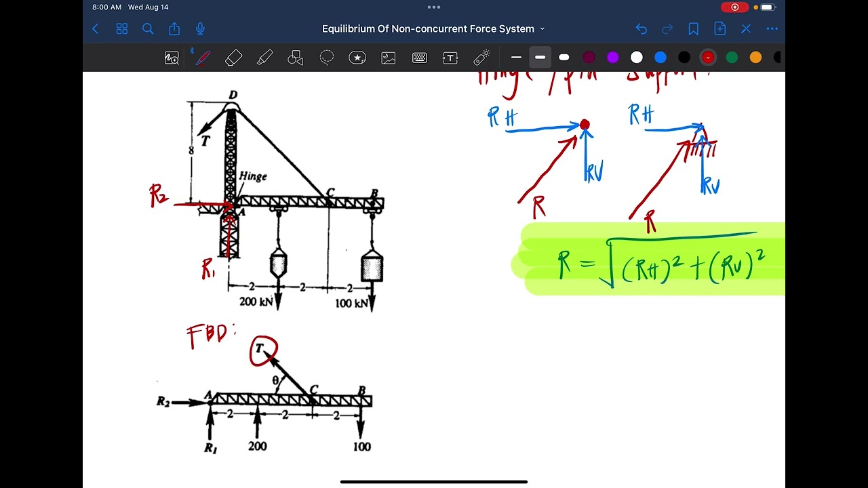The height and width of the screenshot is (488, 868).
Task: Select the zoom window tool
Action: point(172,58)
